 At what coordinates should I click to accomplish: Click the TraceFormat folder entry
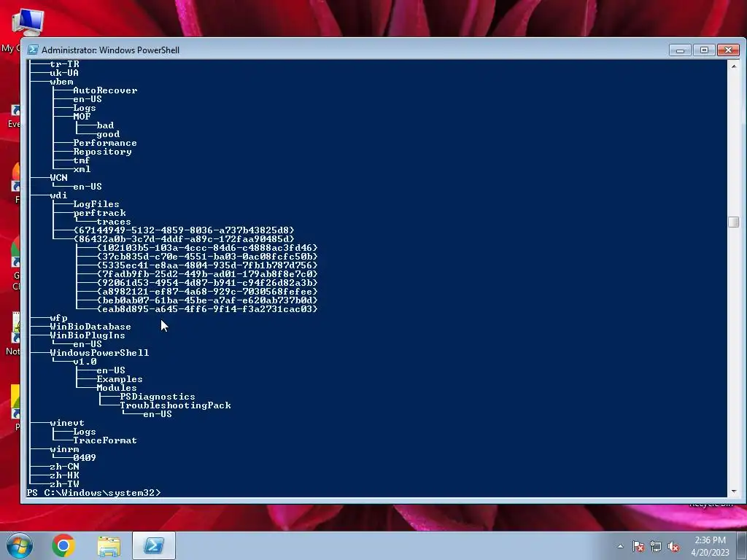tap(105, 440)
